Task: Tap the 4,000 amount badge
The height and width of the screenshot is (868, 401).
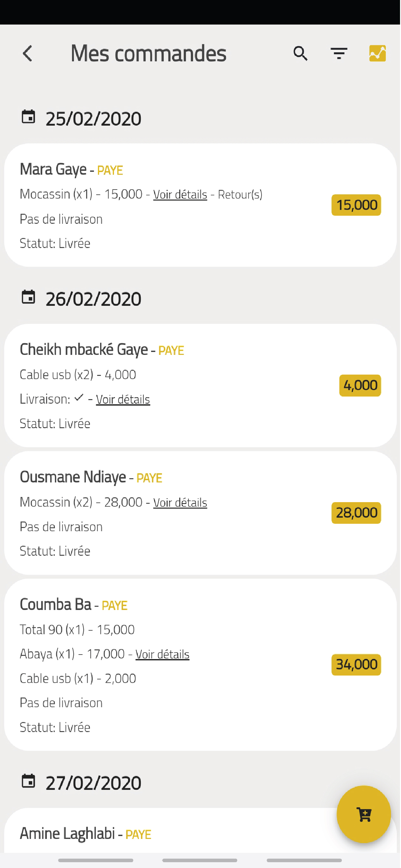Action: pos(361,386)
